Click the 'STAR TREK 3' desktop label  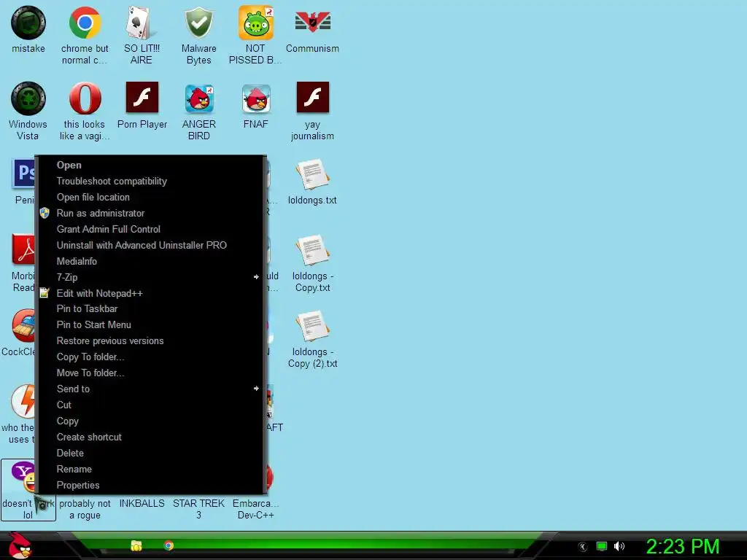[198, 509]
